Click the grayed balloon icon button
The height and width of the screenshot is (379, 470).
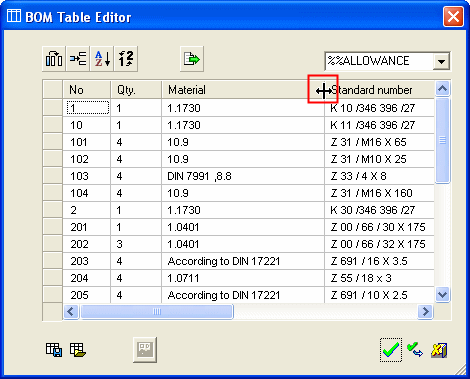point(145,350)
